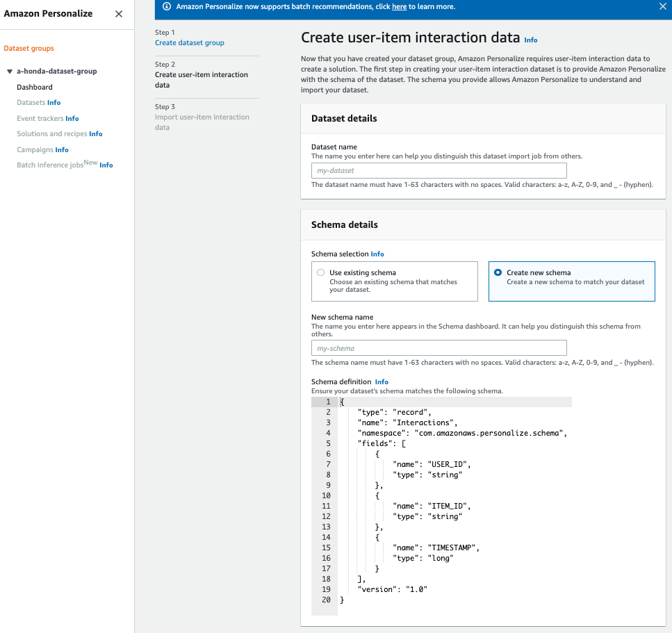Viewport: 672px width, 633px height.
Task: Open the Dashboard page
Action: (x=35, y=87)
